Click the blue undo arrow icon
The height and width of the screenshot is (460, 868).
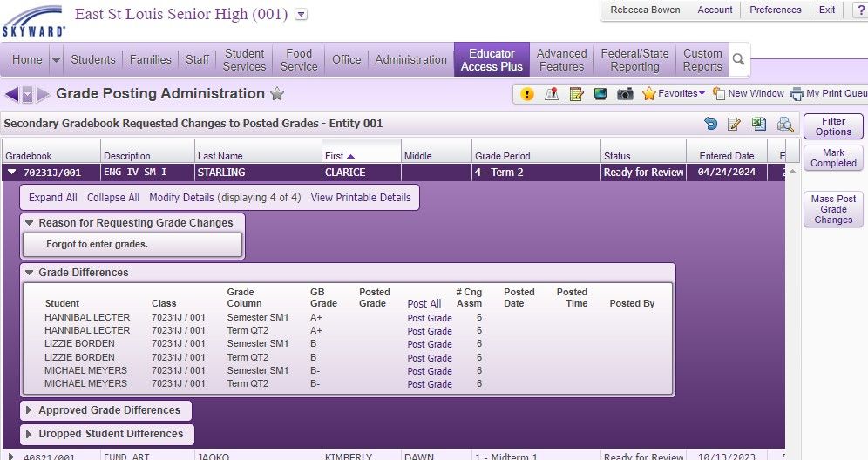pyautogui.click(x=711, y=124)
